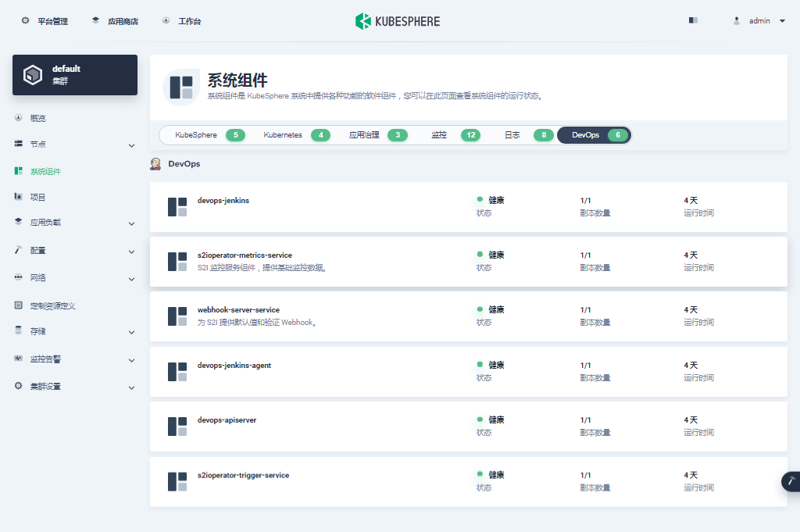
Task: Open devops-jenkins-agent component name
Action: (234, 365)
